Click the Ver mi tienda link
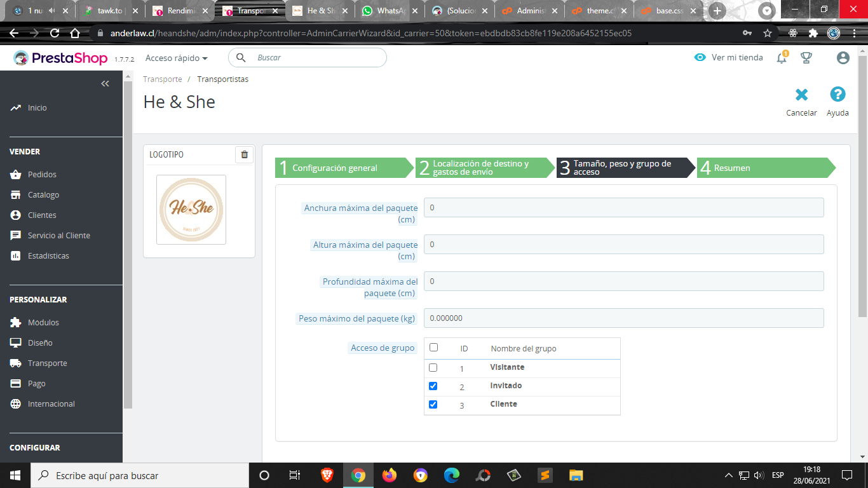The width and height of the screenshot is (868, 488). (x=737, y=57)
